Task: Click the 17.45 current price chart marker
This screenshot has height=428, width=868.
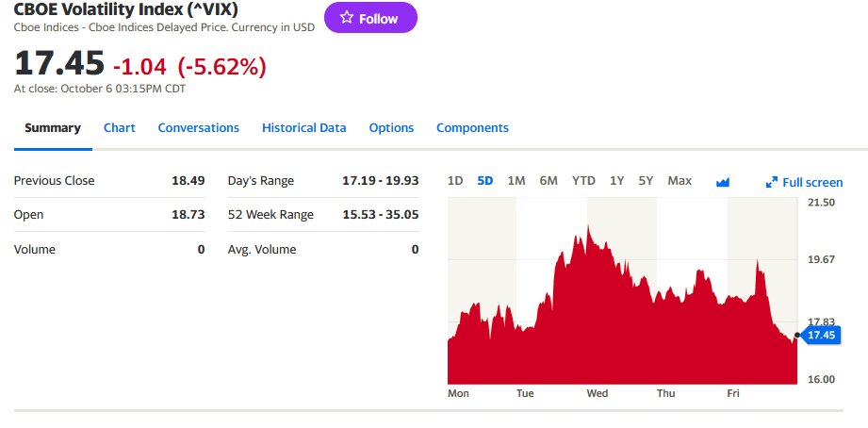Action: click(x=822, y=335)
